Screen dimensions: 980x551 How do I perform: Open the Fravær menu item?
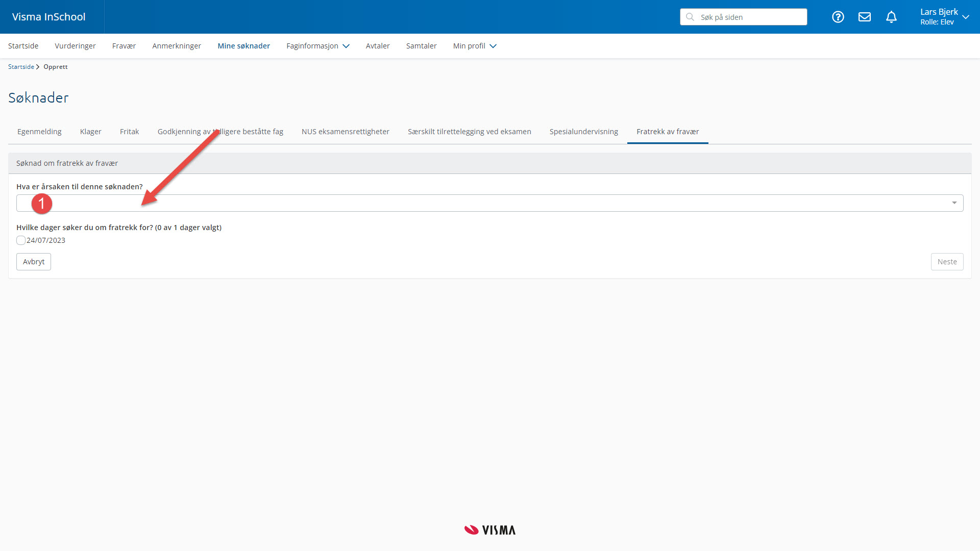click(124, 46)
